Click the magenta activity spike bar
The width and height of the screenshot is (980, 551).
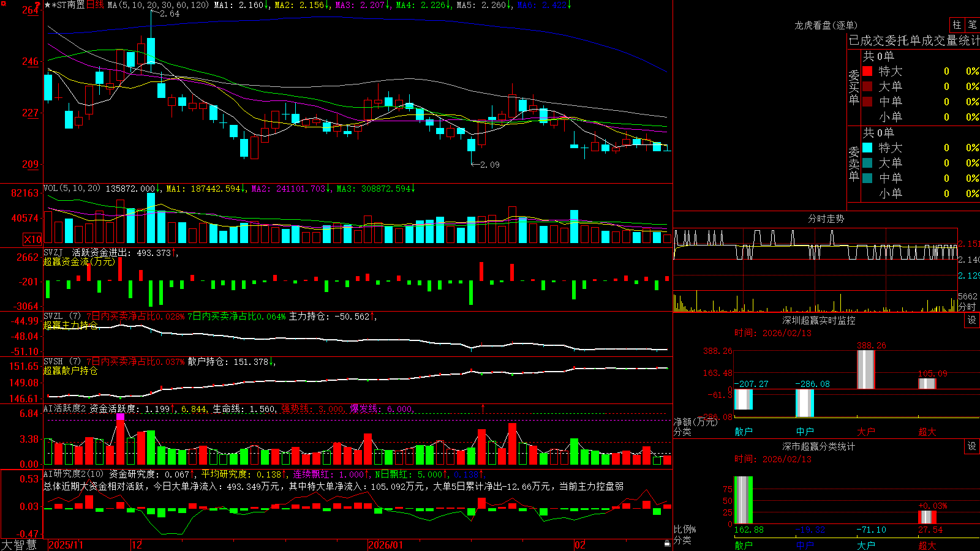click(x=121, y=416)
